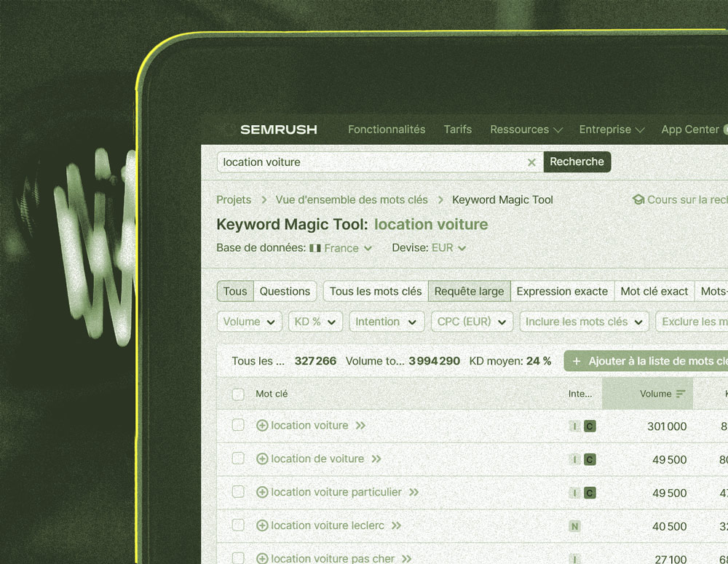Select the Tous tab
The image size is (728, 564).
tap(235, 292)
